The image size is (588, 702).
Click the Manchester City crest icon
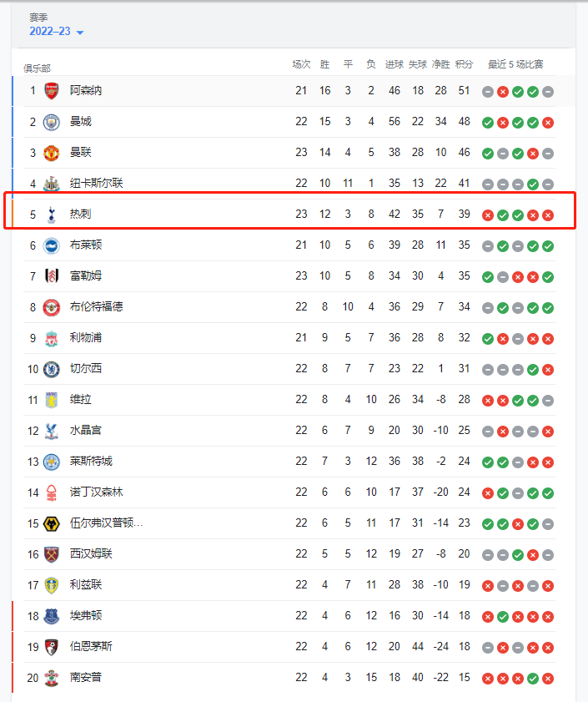pos(52,122)
